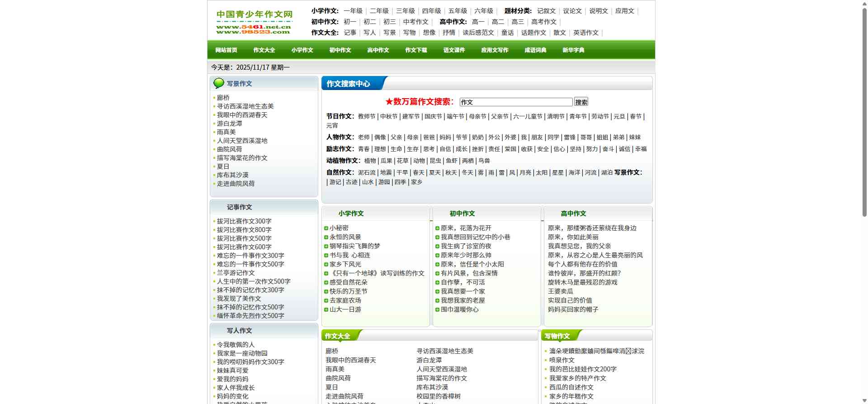The height and width of the screenshot is (404, 868).
Task: Click the green bullet icon beside 原来，花落为花开
Action: click(437, 228)
